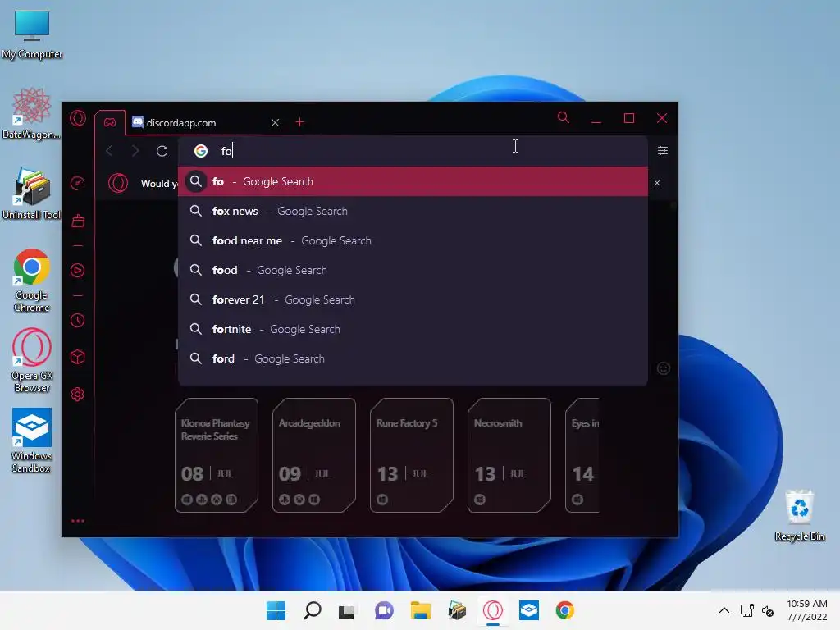
Task: Open Google Chrome desktop shortcut
Action: click(32, 281)
